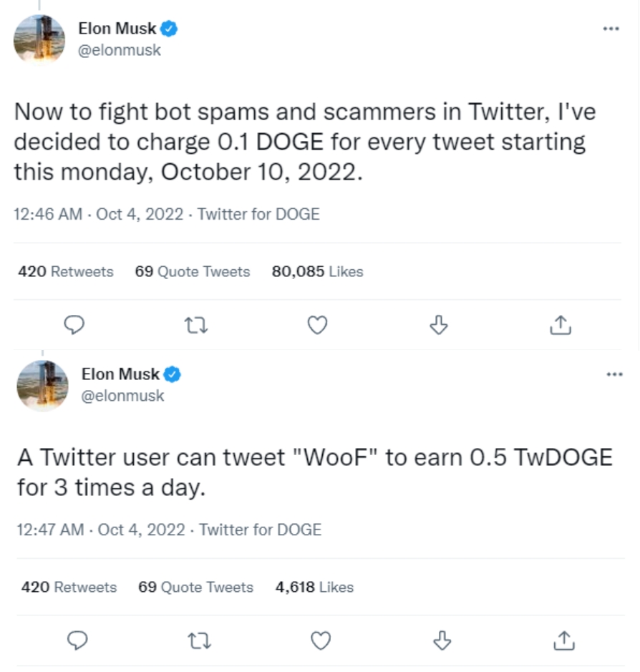Open the more options menu on second tweet
Image resolution: width=640 pixels, height=672 pixels.
[614, 374]
